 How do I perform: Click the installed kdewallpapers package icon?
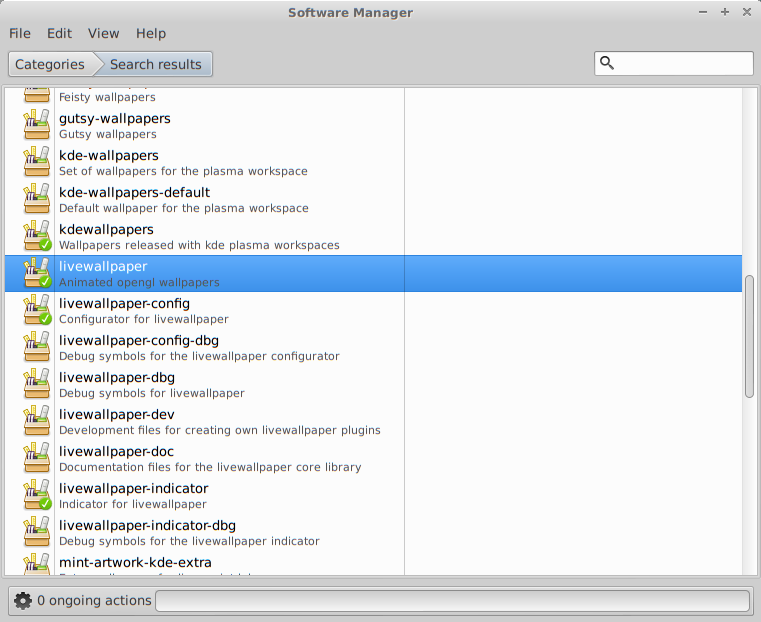tap(36, 236)
